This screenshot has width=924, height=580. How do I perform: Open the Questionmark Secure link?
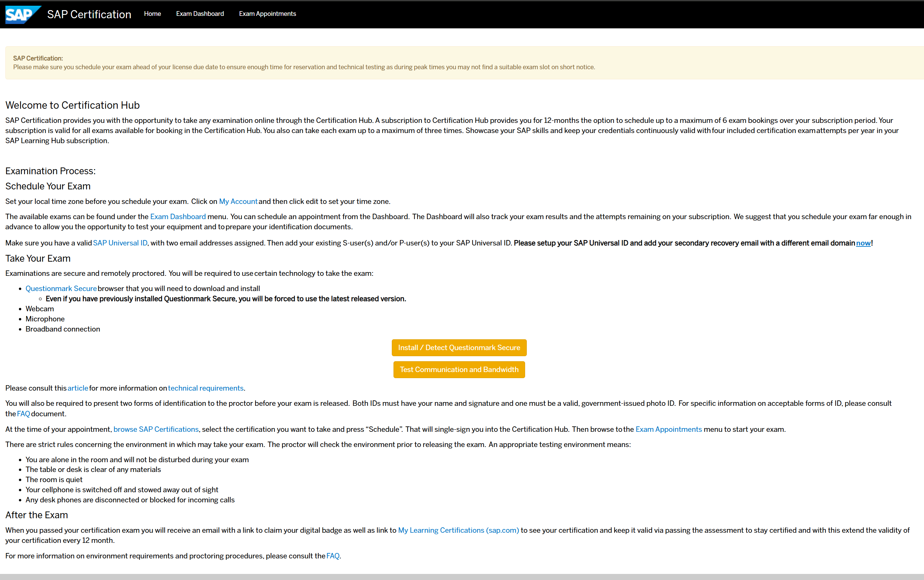(61, 288)
